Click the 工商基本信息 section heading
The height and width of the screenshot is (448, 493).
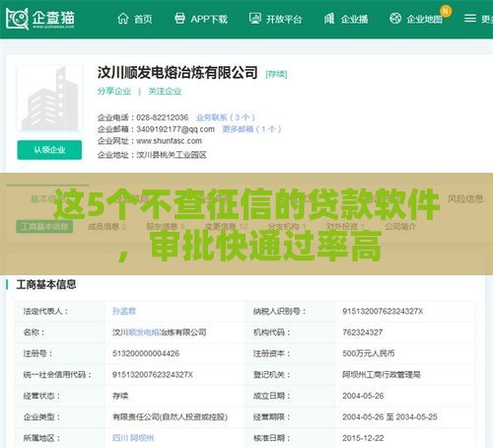click(46, 284)
